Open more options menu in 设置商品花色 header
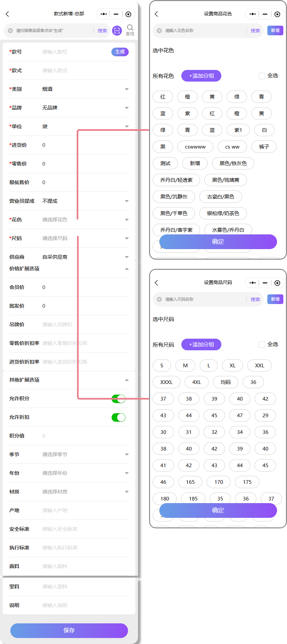The width and height of the screenshot is (287, 644). pos(253,14)
